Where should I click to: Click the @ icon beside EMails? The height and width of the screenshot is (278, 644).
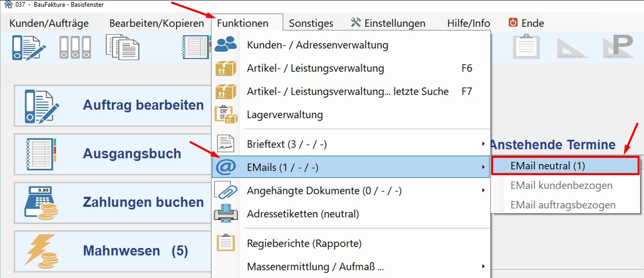pyautogui.click(x=226, y=167)
